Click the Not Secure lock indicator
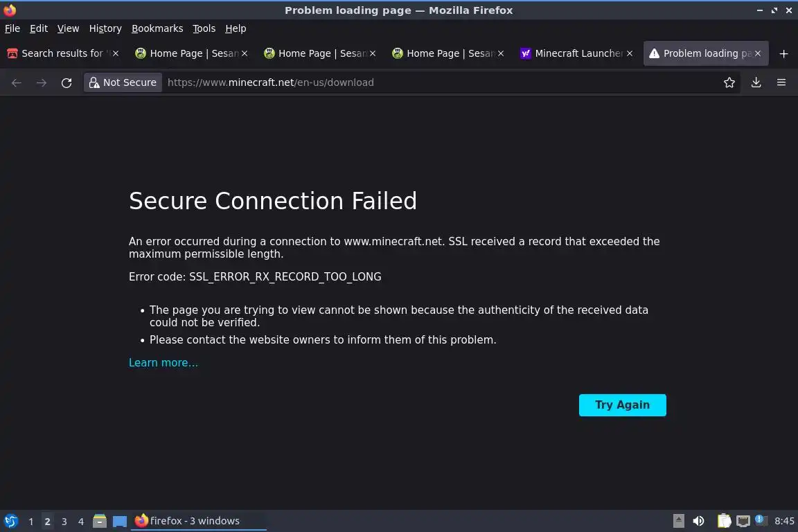This screenshot has height=532, width=798. coord(123,82)
